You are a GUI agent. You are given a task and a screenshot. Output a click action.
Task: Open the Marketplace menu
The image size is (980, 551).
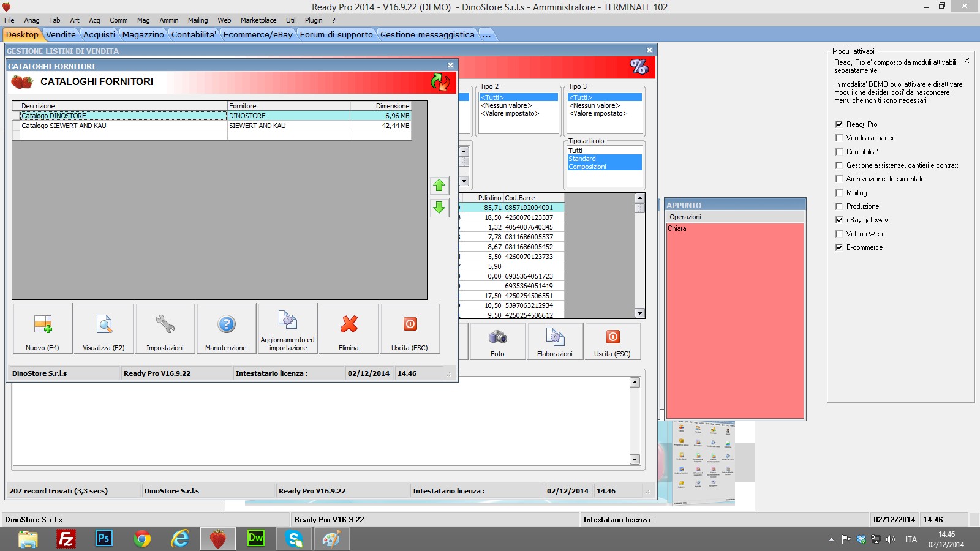pyautogui.click(x=258, y=20)
